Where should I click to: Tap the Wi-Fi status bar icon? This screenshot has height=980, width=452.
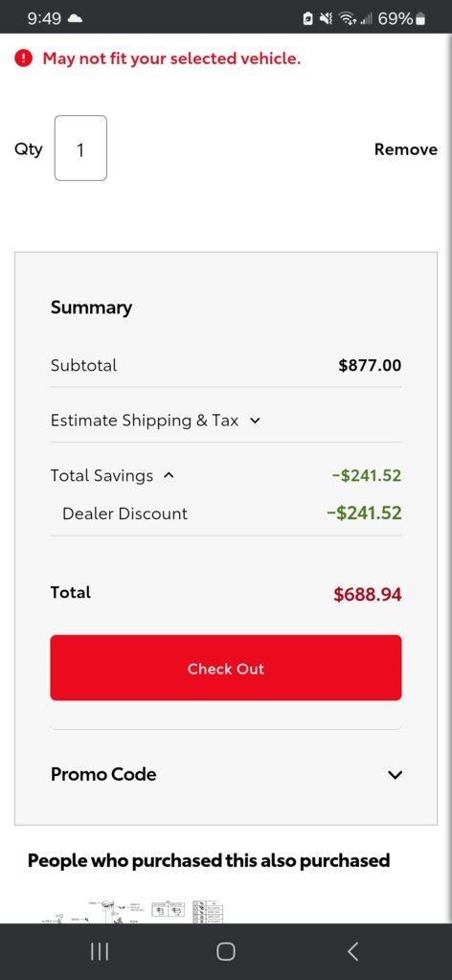346,19
